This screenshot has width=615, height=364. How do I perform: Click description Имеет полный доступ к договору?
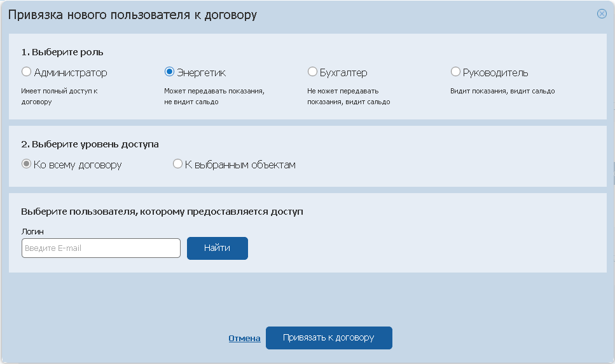tap(59, 97)
